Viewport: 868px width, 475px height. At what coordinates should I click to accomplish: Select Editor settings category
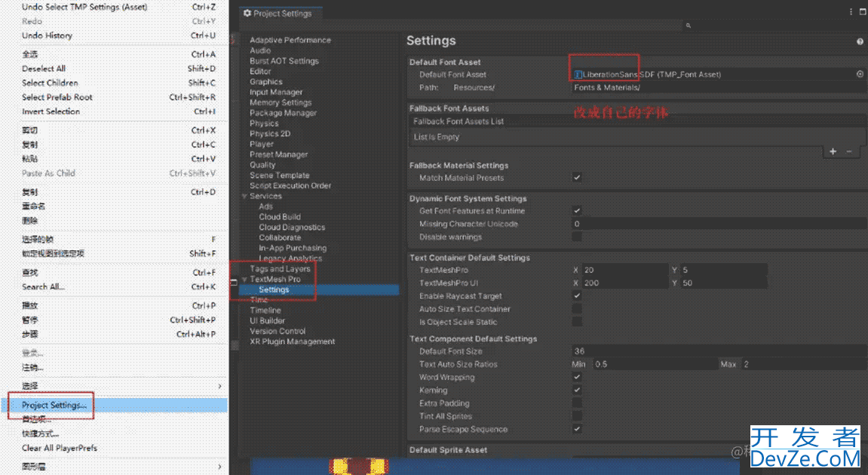point(260,72)
